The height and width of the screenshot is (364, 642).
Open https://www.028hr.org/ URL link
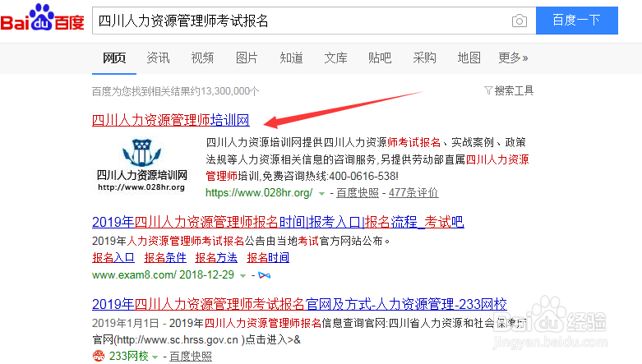click(x=259, y=192)
